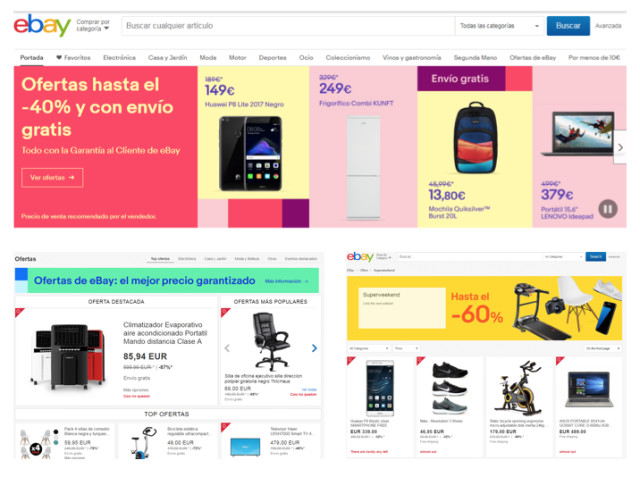Go to previous popular offer arrow
The image size is (640, 477).
coord(227,348)
